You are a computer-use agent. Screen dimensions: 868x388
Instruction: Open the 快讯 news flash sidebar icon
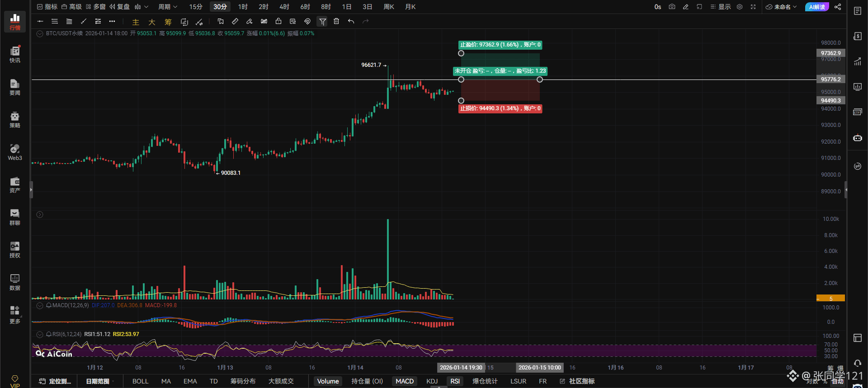point(15,54)
